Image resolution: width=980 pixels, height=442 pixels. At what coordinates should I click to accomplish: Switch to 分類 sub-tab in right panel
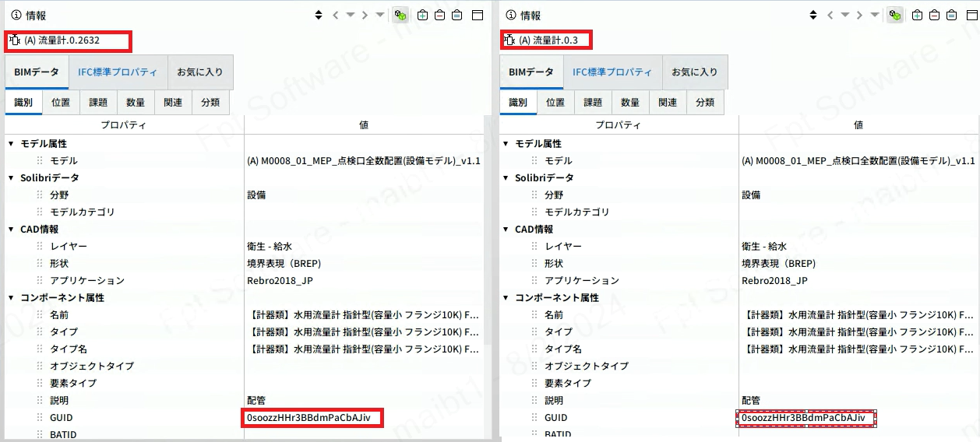click(x=705, y=102)
